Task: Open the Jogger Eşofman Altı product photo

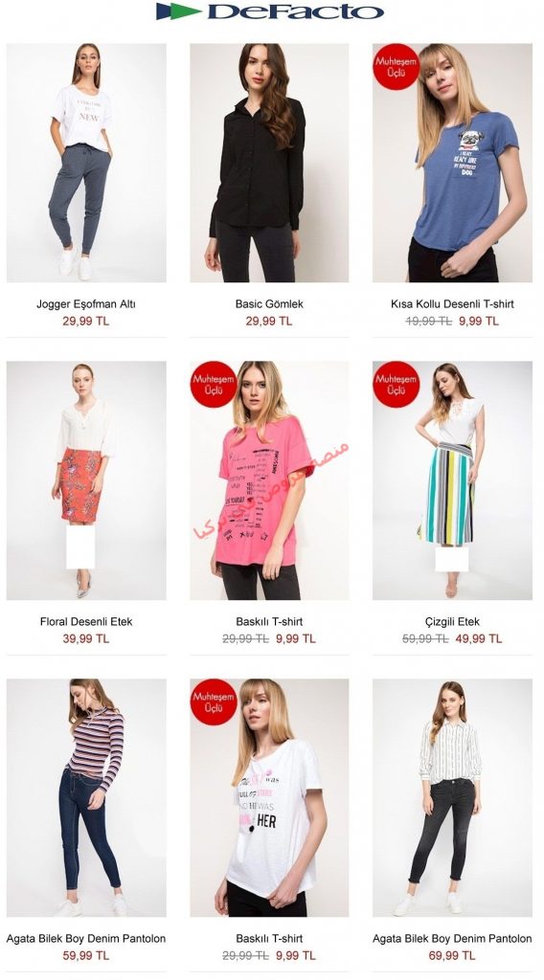Action: pos(86,163)
